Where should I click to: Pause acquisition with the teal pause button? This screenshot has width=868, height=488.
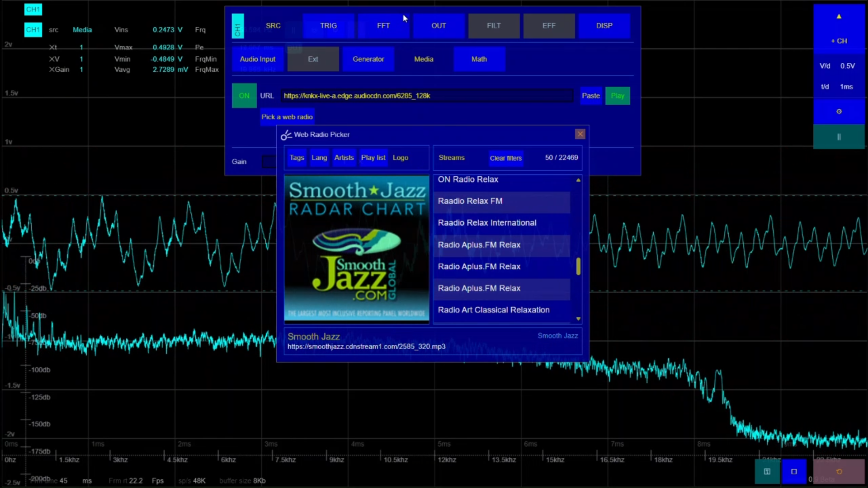point(839,137)
